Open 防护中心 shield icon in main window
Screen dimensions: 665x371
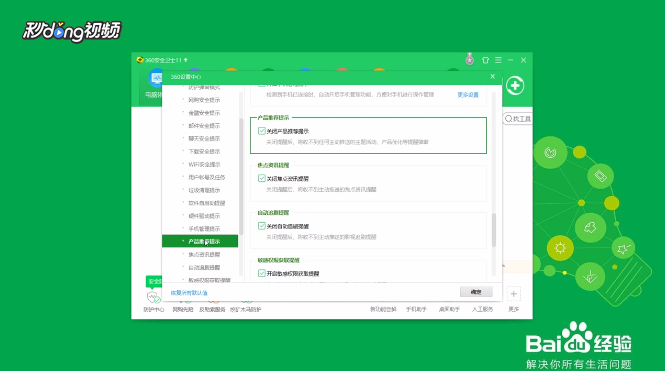tap(154, 297)
